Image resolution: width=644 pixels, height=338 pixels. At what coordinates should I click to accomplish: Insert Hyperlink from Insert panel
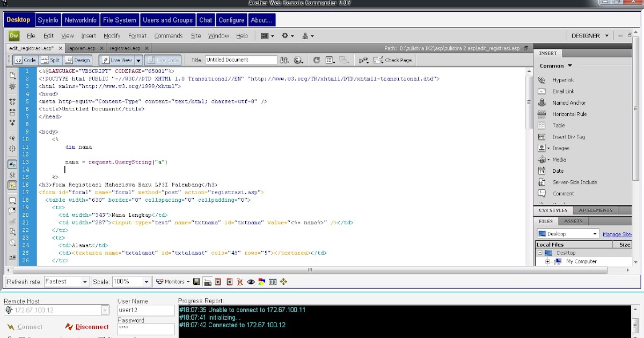(563, 80)
